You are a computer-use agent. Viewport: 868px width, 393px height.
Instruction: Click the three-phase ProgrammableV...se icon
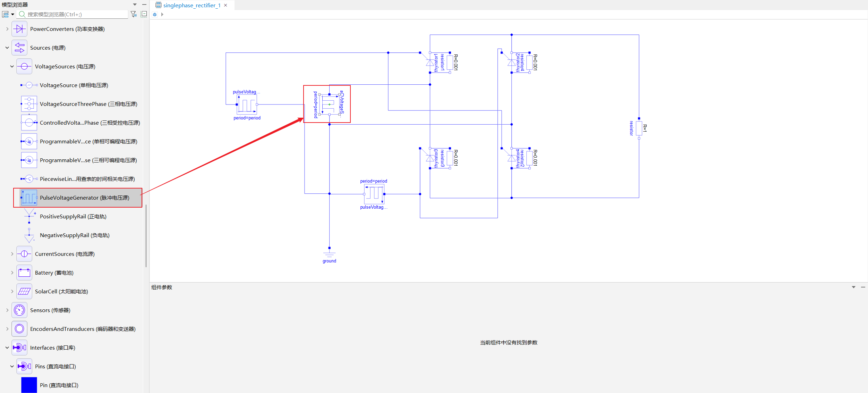pos(29,160)
